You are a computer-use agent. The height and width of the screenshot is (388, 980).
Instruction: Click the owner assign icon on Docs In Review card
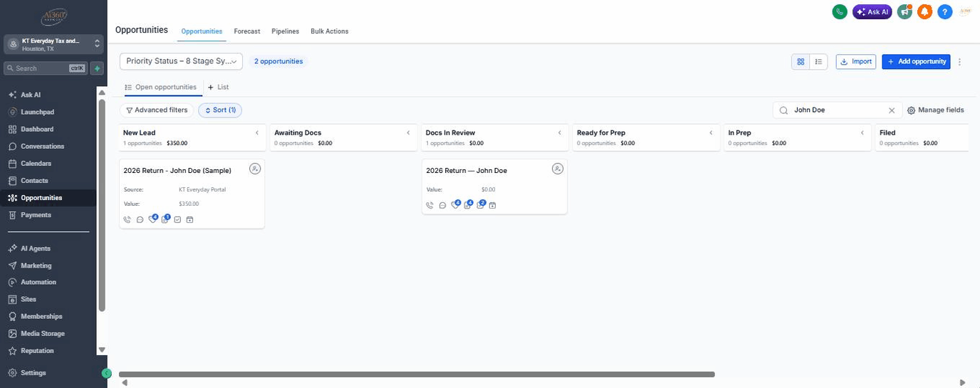(x=558, y=169)
